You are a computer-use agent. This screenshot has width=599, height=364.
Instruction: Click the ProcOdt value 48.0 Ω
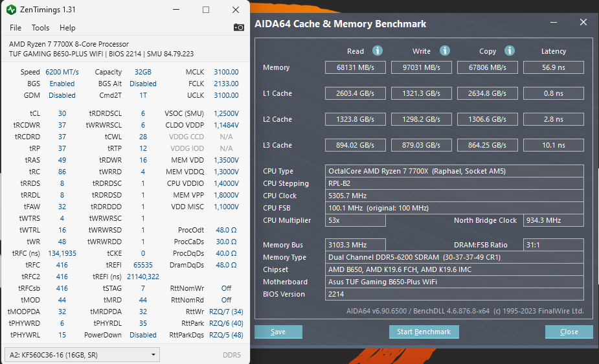(x=226, y=230)
